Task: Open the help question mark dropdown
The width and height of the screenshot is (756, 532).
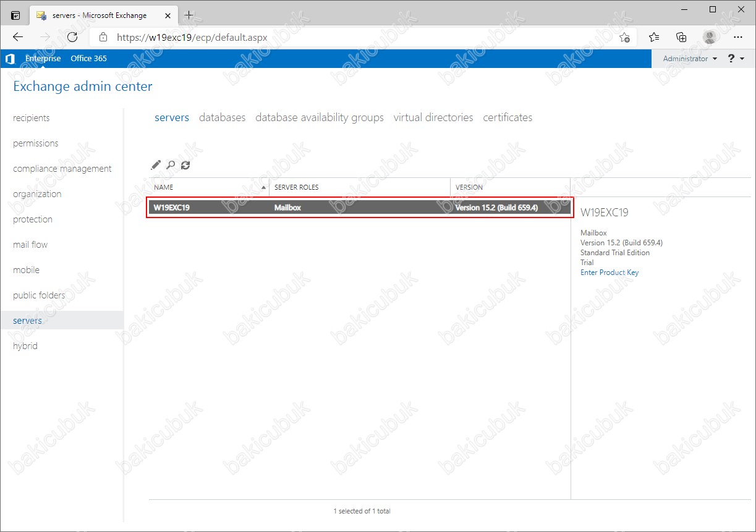Action: tap(736, 59)
